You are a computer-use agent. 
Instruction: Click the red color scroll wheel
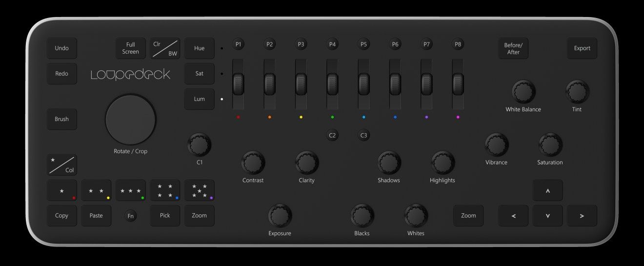[238, 84]
